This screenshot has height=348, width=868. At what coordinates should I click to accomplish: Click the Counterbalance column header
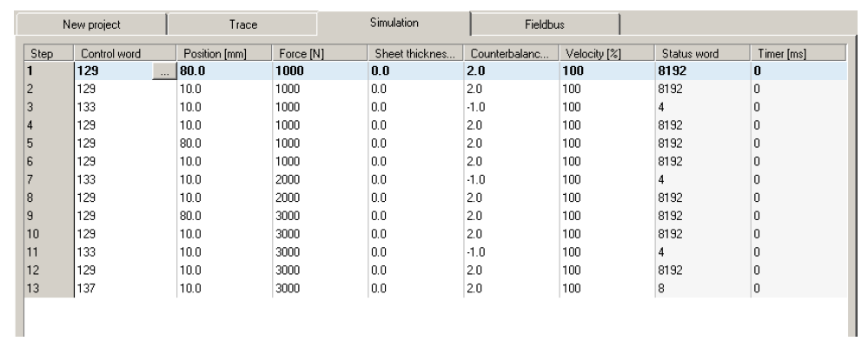511,54
